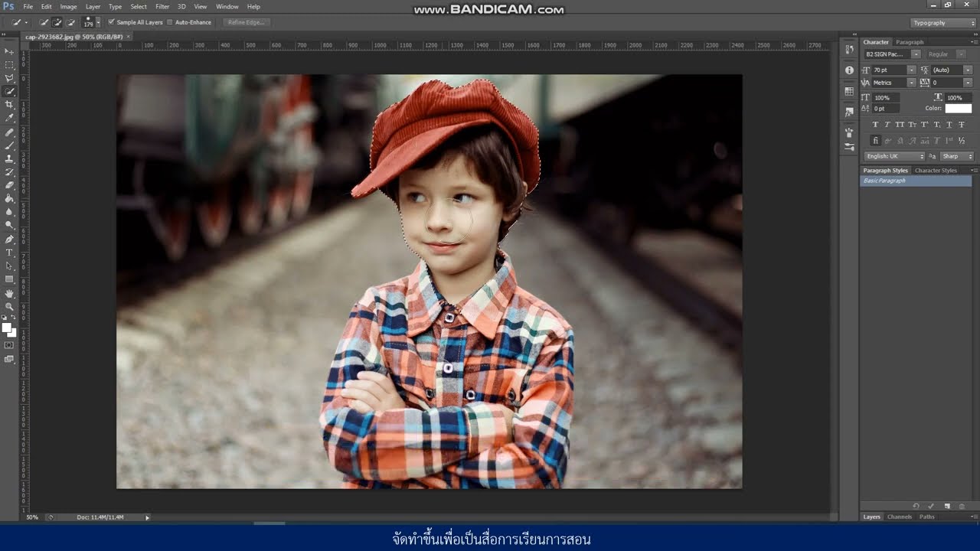Open the brush size picker dropdown
The width and height of the screenshot is (980, 551).
tap(98, 23)
